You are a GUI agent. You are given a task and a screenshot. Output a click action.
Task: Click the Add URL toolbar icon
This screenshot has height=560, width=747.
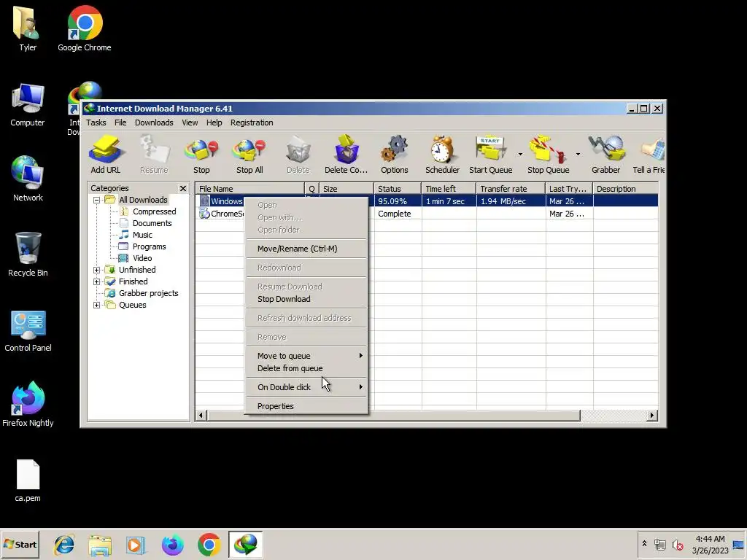click(106, 155)
